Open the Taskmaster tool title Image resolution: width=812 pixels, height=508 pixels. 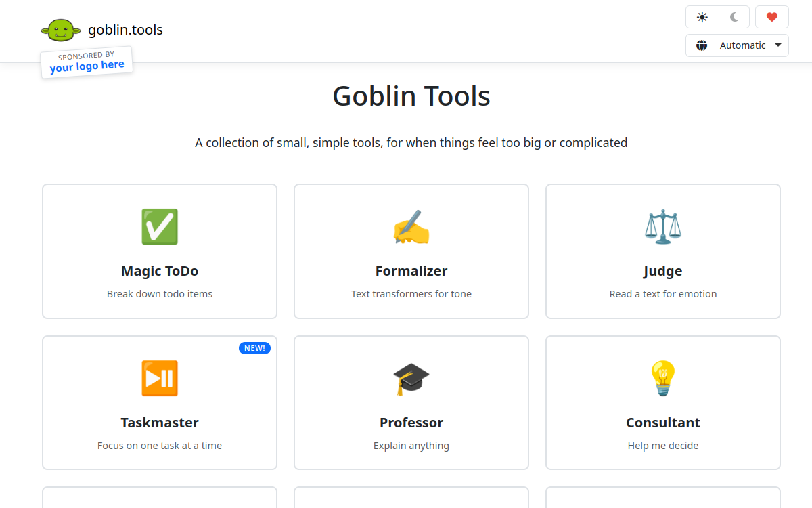[160, 423]
